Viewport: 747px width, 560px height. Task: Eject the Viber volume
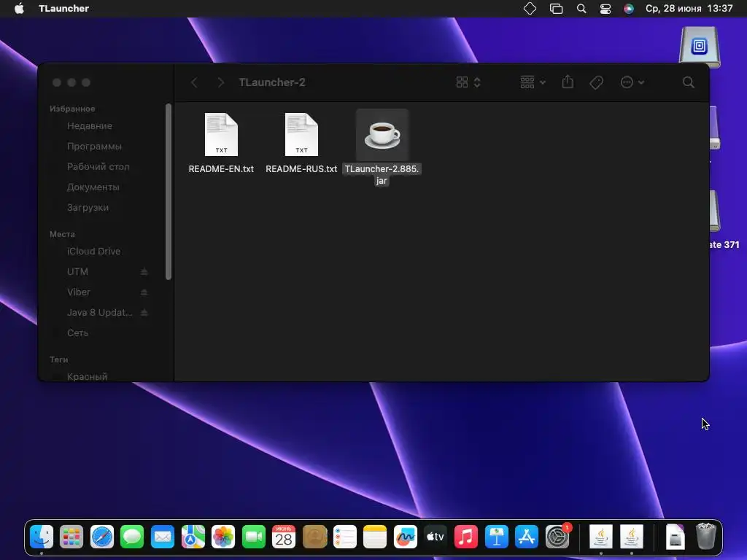click(x=144, y=292)
